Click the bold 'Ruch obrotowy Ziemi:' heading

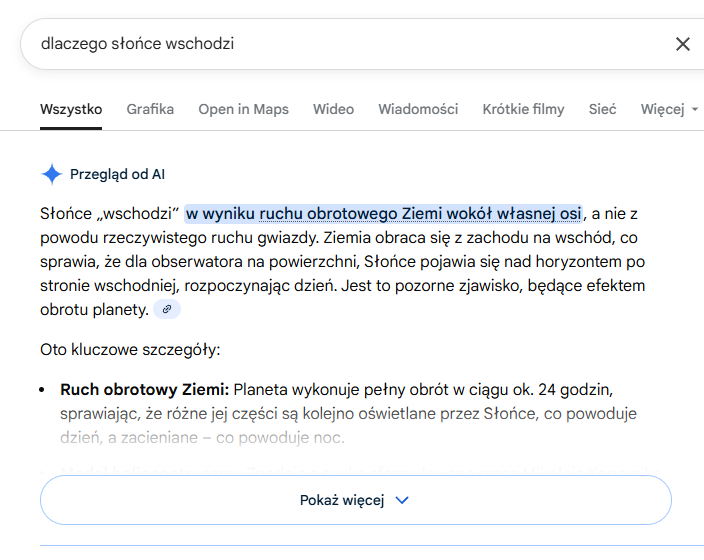[145, 388]
